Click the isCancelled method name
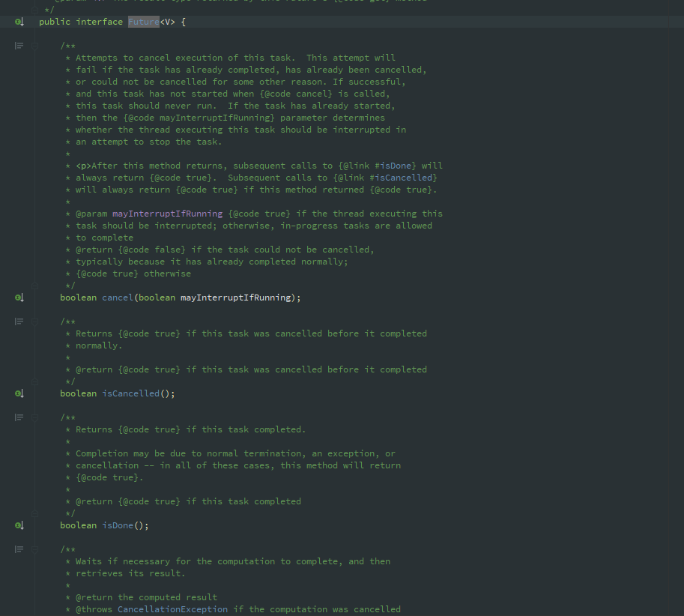This screenshot has height=616, width=684. pyautogui.click(x=130, y=393)
